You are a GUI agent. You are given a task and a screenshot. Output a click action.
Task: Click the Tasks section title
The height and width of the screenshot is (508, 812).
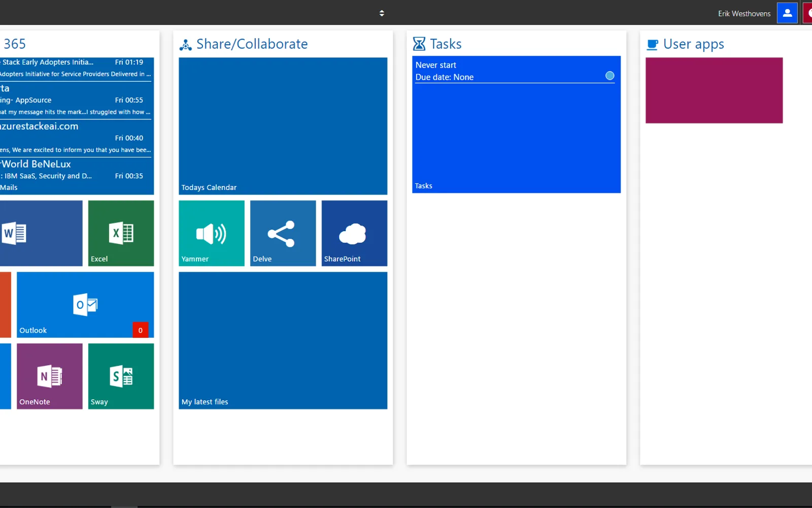[446, 44]
